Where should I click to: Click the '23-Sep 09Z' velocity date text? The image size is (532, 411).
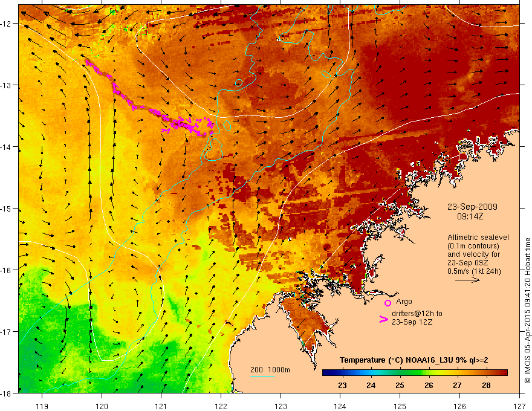coord(468,263)
